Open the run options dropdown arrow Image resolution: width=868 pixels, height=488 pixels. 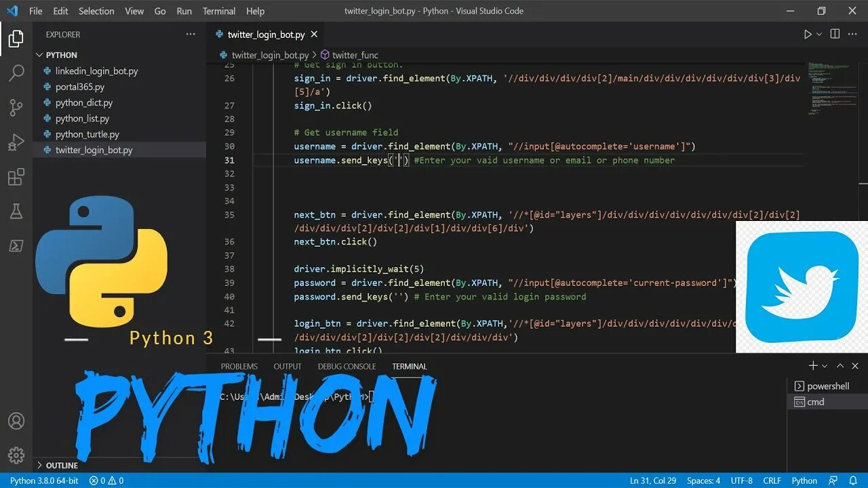[818, 35]
